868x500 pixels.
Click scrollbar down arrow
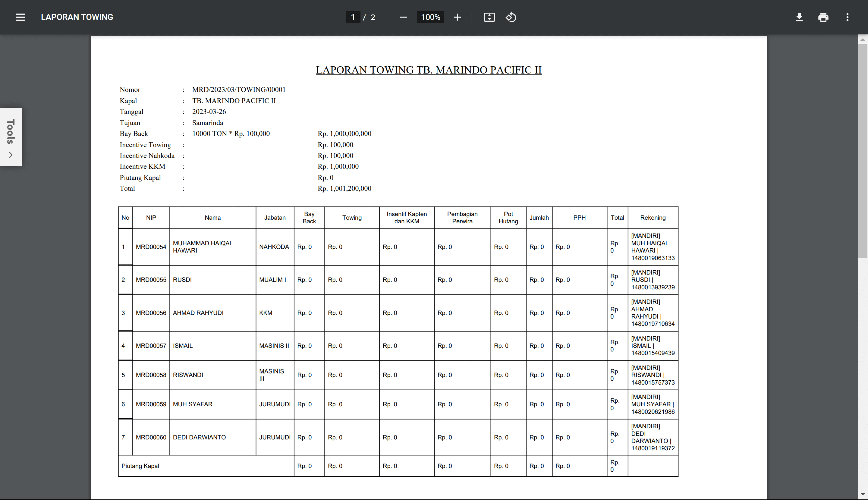[863, 494]
